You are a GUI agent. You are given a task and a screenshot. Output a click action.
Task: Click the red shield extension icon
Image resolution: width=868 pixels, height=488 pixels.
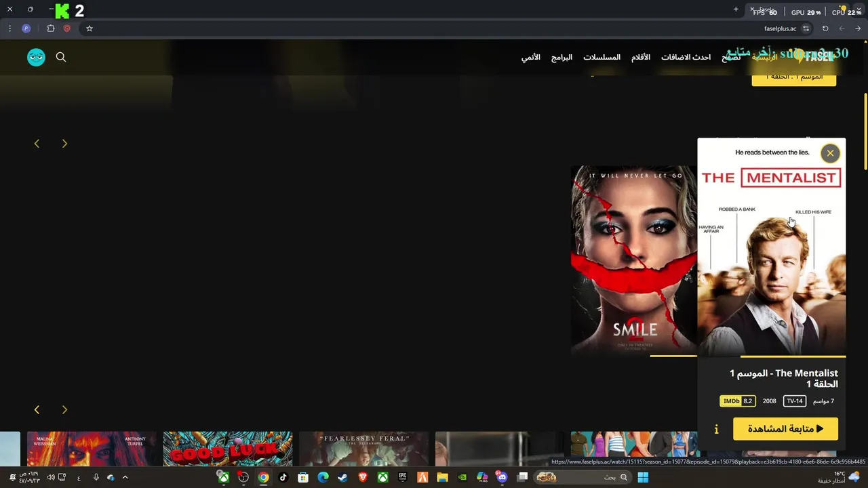(66, 28)
